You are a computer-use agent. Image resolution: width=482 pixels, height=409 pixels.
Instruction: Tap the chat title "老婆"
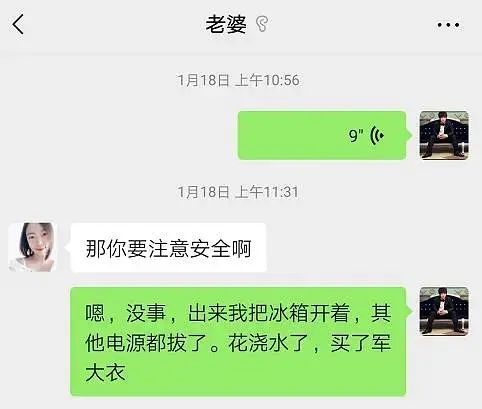(x=226, y=24)
